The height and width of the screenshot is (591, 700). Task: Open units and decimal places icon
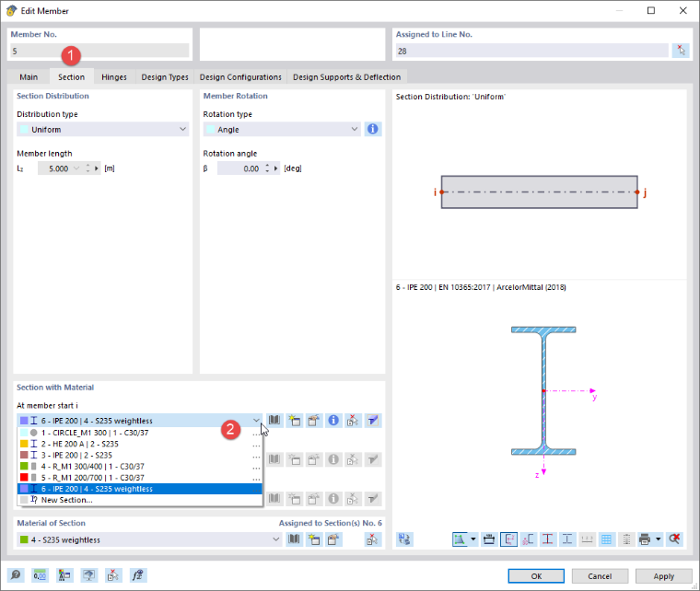tap(40, 575)
